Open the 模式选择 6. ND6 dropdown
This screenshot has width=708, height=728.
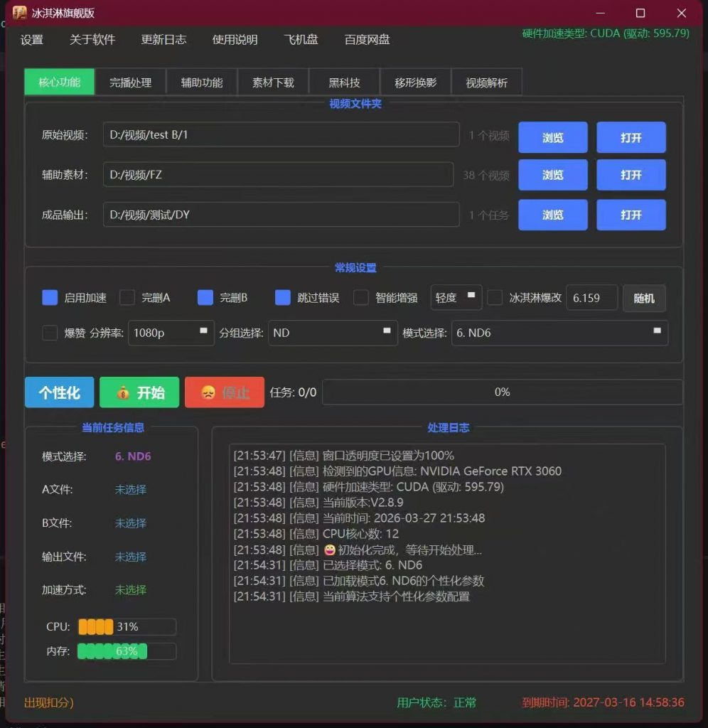(x=559, y=333)
